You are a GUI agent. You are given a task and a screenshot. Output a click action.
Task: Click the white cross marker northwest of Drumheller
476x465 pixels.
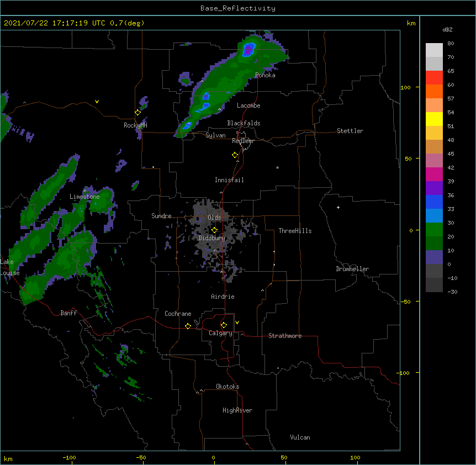pos(338,207)
